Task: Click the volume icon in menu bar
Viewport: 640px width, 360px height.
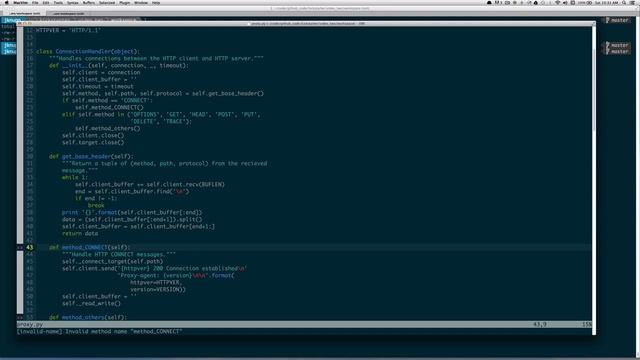Action: 565,2
